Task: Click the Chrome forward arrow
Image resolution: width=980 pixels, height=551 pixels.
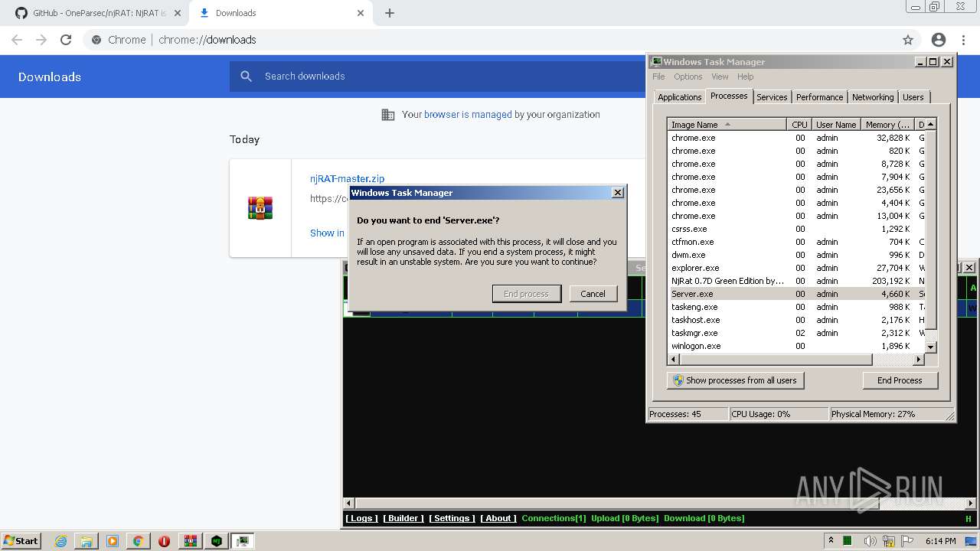Action: 41,40
